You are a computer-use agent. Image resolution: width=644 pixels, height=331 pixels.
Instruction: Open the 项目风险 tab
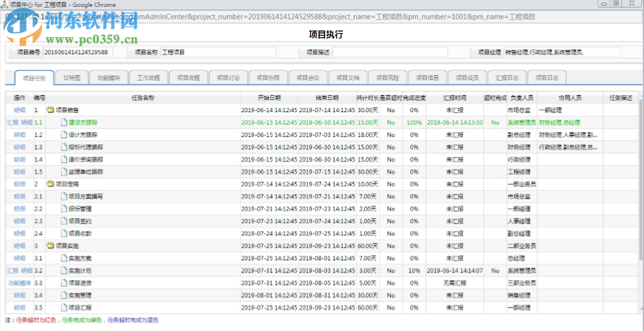point(388,78)
